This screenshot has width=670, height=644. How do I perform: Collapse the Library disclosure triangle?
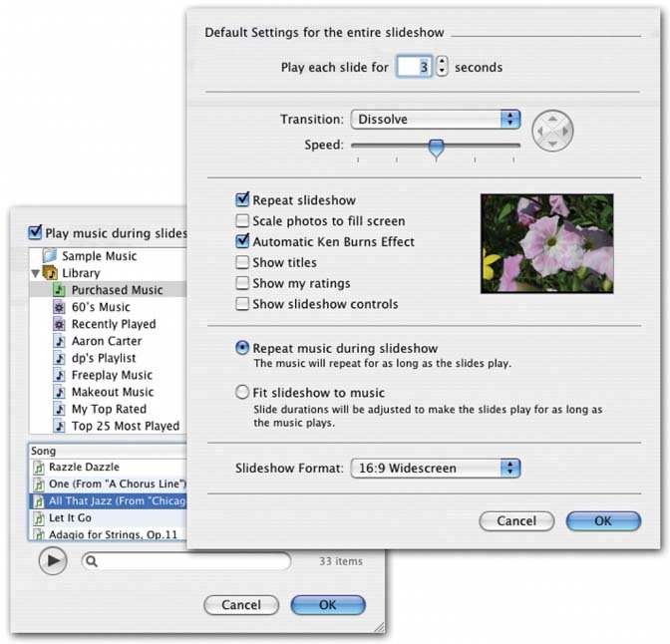[36, 273]
